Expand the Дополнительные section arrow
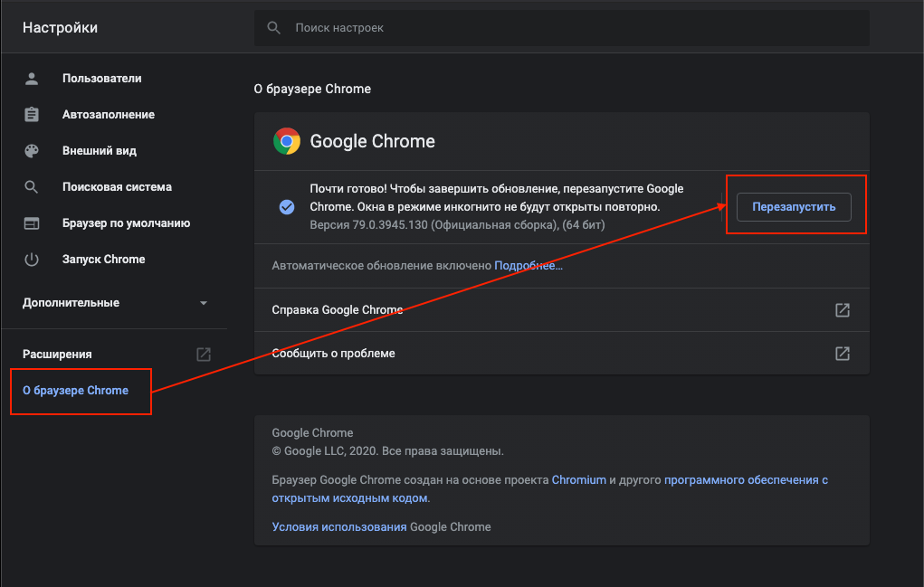This screenshot has width=924, height=587. tap(204, 303)
